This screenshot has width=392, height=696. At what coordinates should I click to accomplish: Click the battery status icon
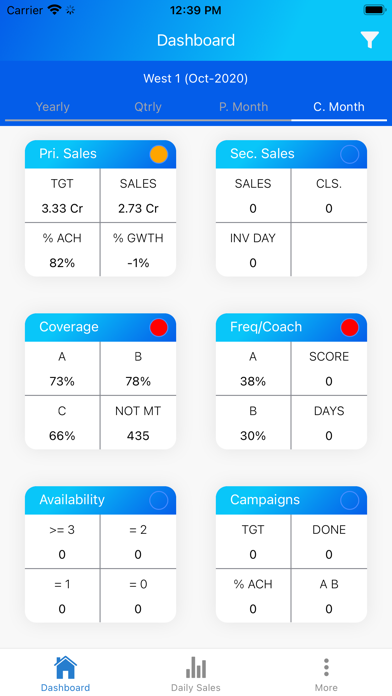(375, 10)
